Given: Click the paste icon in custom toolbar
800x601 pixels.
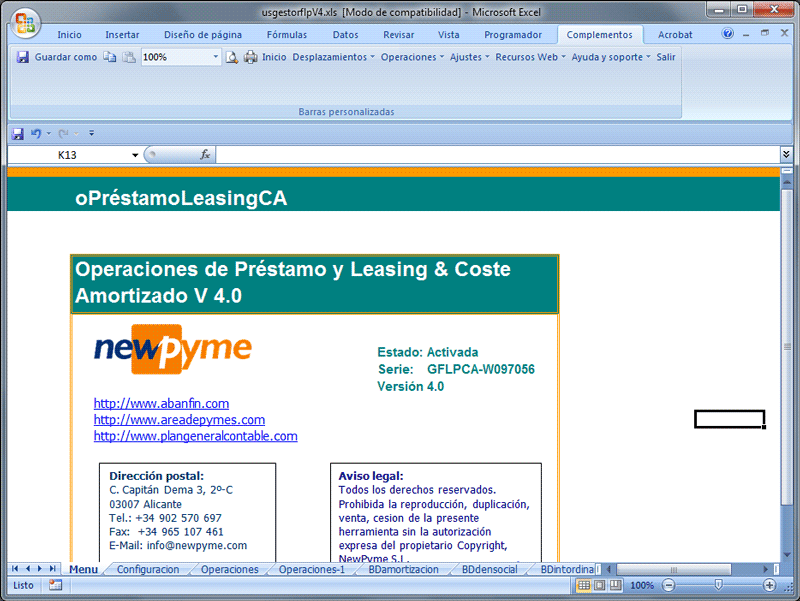Looking at the screenshot, I should pos(129,57).
